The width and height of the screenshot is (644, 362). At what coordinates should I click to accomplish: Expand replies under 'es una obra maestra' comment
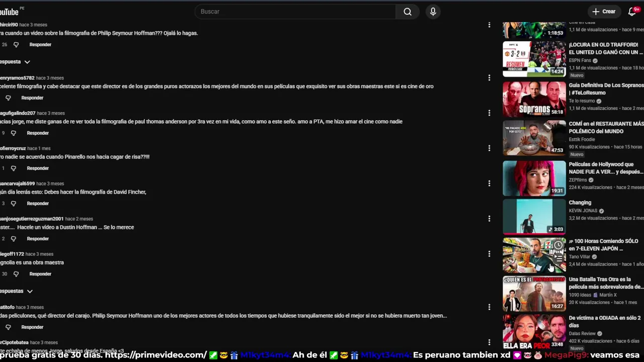point(16,291)
